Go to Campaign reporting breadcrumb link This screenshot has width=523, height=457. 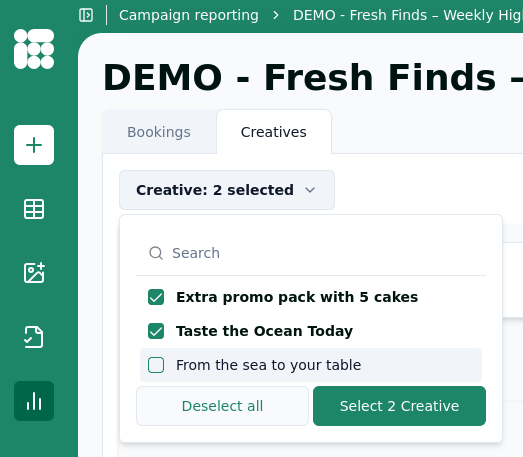[x=189, y=15]
